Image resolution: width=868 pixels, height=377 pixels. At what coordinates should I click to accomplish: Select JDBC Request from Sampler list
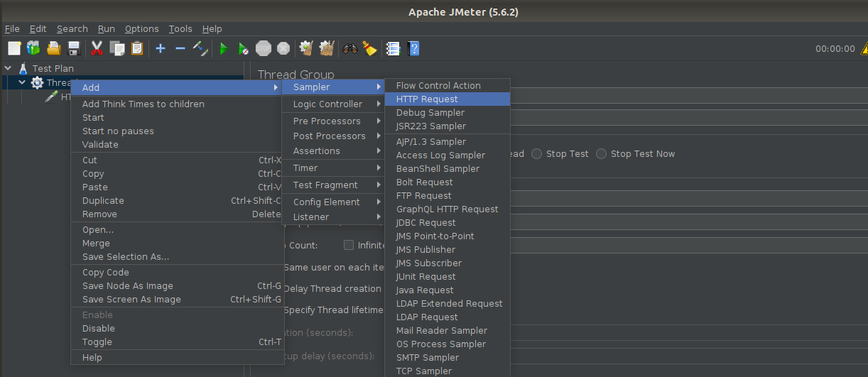click(x=447, y=222)
